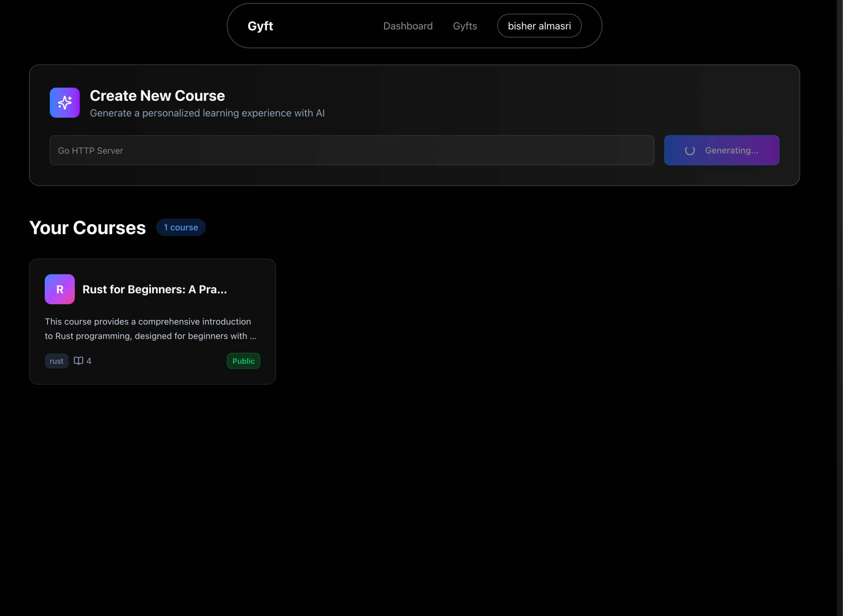Toggle the Public visibility badge
The image size is (843, 616).
point(243,361)
